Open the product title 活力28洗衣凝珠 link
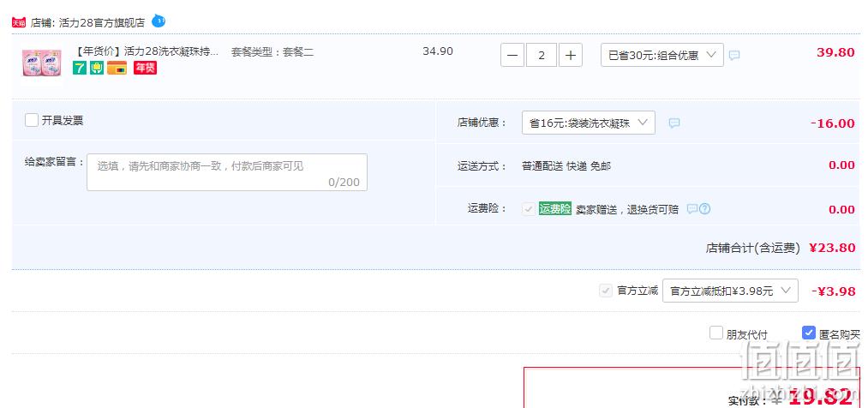Image resolution: width=868 pixels, height=408 pixels. tap(146, 52)
